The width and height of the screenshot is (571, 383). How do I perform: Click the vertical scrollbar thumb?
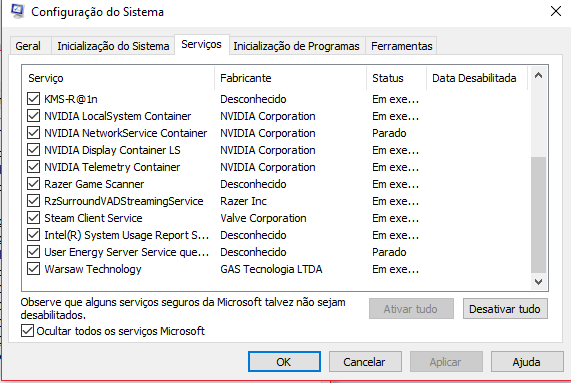(538, 215)
